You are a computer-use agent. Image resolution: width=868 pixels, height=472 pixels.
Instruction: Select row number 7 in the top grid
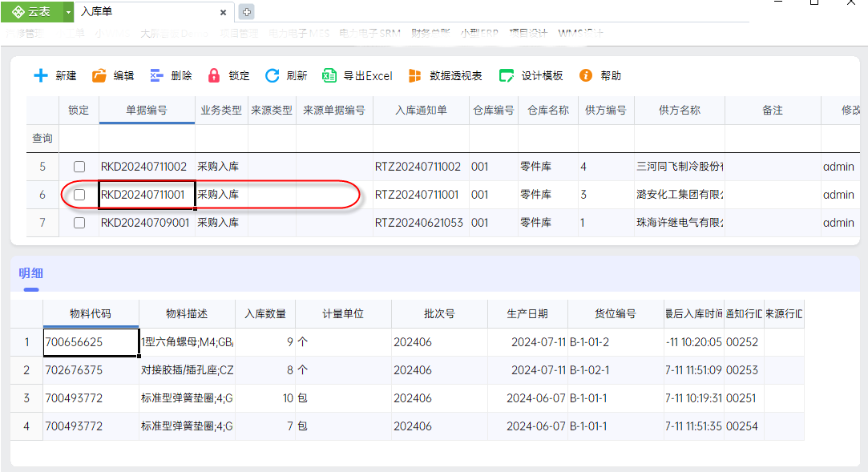click(x=42, y=223)
